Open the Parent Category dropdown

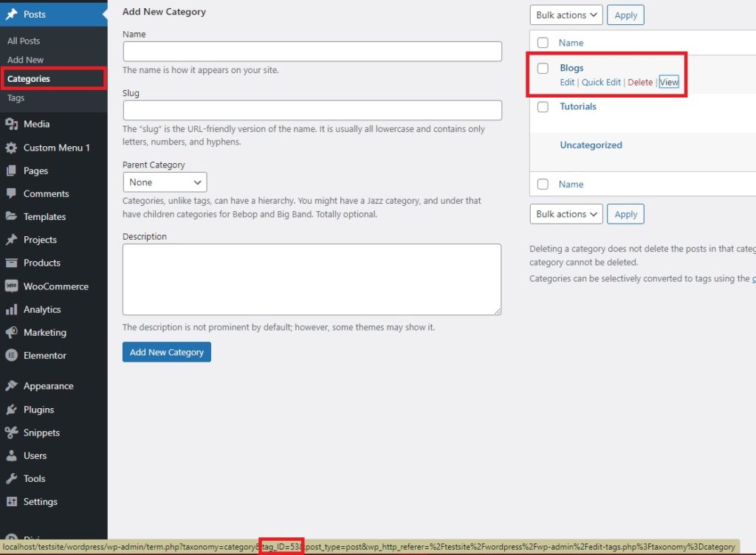tap(165, 182)
